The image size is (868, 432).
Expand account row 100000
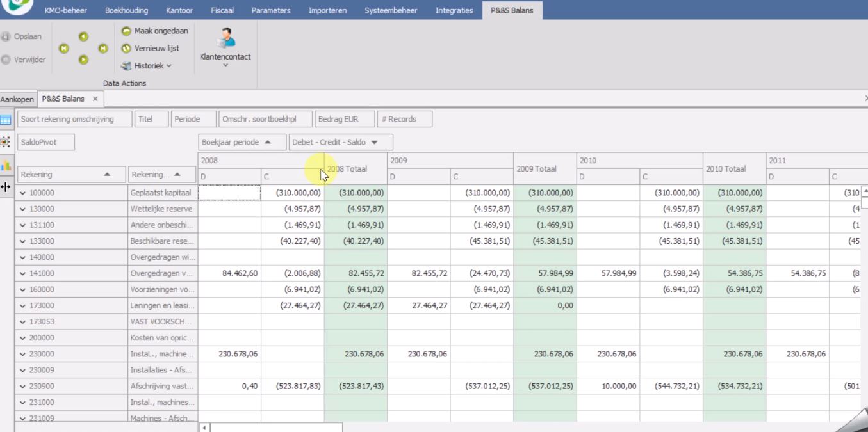[23, 193]
